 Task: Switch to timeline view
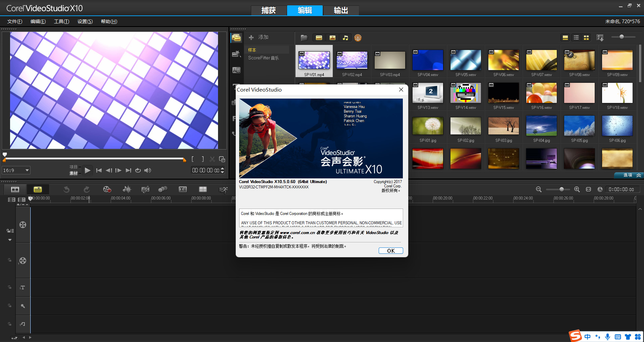[38, 189]
